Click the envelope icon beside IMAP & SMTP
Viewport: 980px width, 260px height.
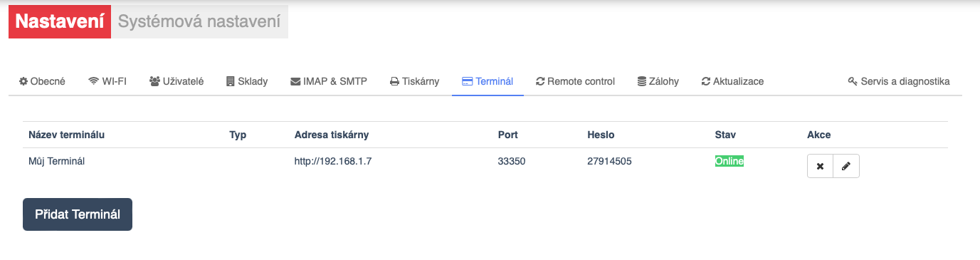click(x=295, y=81)
